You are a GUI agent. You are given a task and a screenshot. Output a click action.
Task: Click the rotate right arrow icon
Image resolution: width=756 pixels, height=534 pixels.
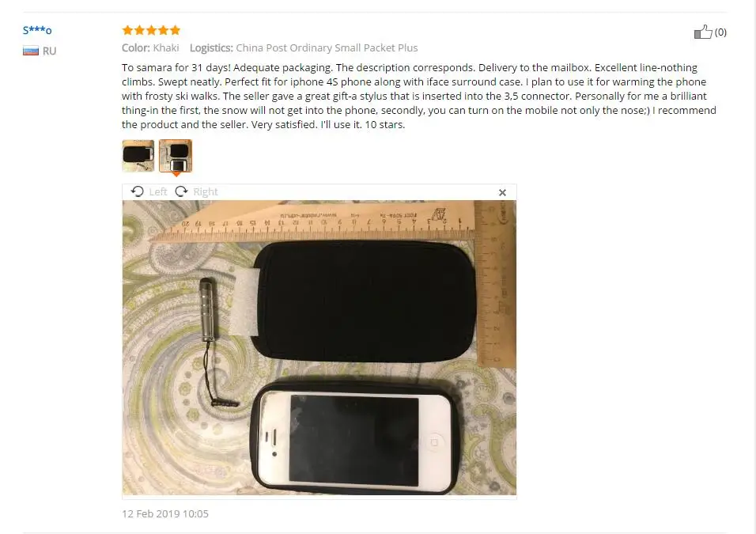181,191
